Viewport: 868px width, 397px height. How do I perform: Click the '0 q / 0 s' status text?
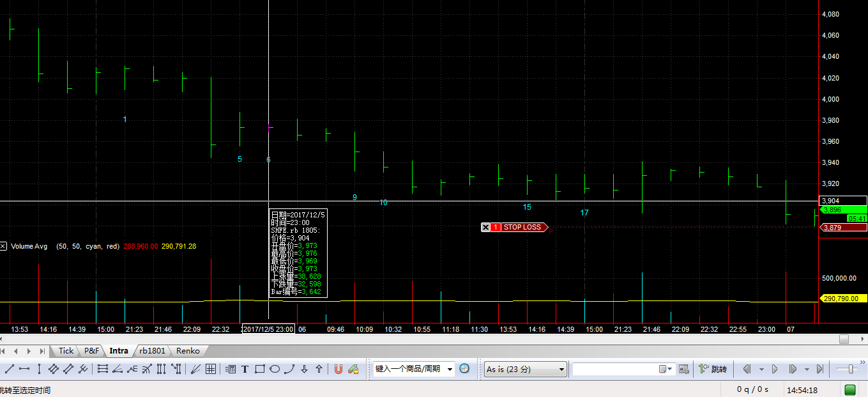pos(753,389)
